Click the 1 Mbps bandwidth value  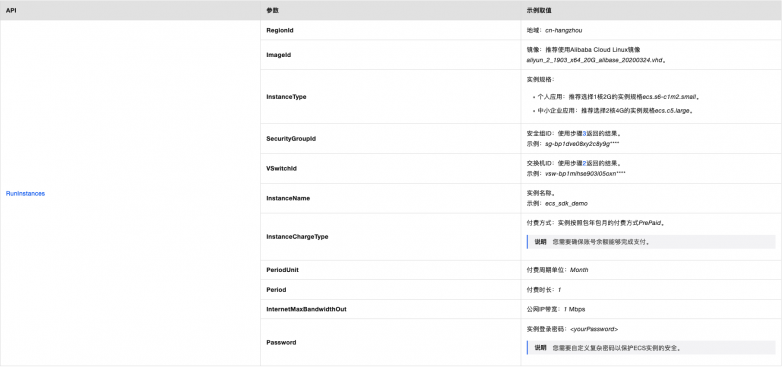575,309
